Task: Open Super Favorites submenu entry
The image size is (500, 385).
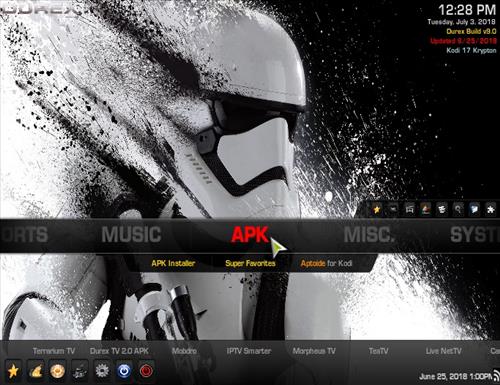Action: click(250, 263)
